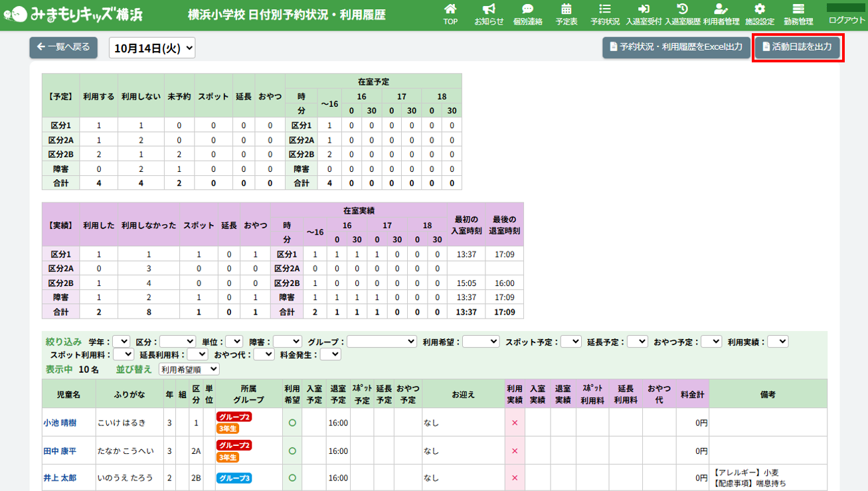Open the 並び替え 利用希望順 dropdown
The image size is (868, 491).
pyautogui.click(x=189, y=369)
